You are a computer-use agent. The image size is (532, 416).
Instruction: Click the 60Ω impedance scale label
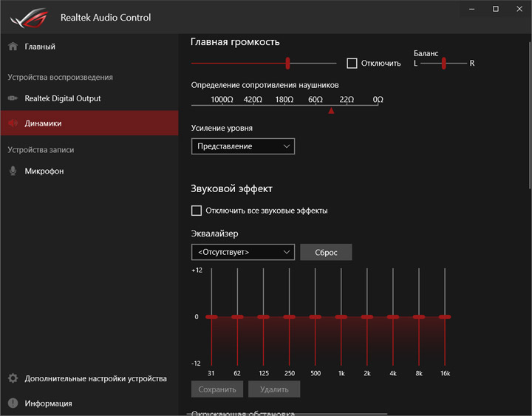pos(316,100)
